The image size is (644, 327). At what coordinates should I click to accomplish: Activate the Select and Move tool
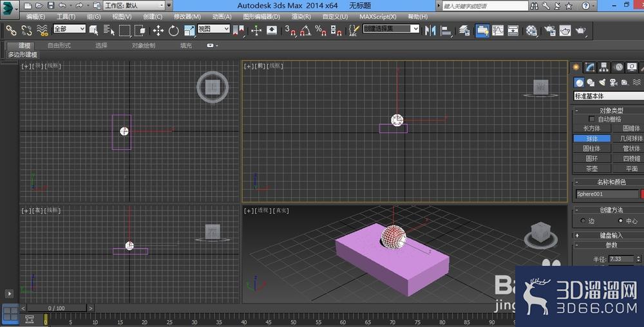(158, 30)
